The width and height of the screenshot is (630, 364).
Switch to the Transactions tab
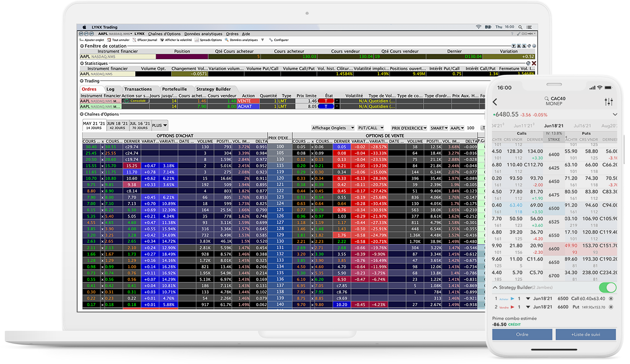click(x=138, y=89)
